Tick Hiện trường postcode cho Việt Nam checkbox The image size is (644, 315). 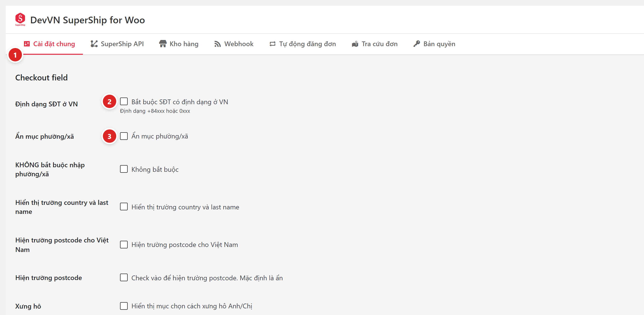[x=124, y=245]
